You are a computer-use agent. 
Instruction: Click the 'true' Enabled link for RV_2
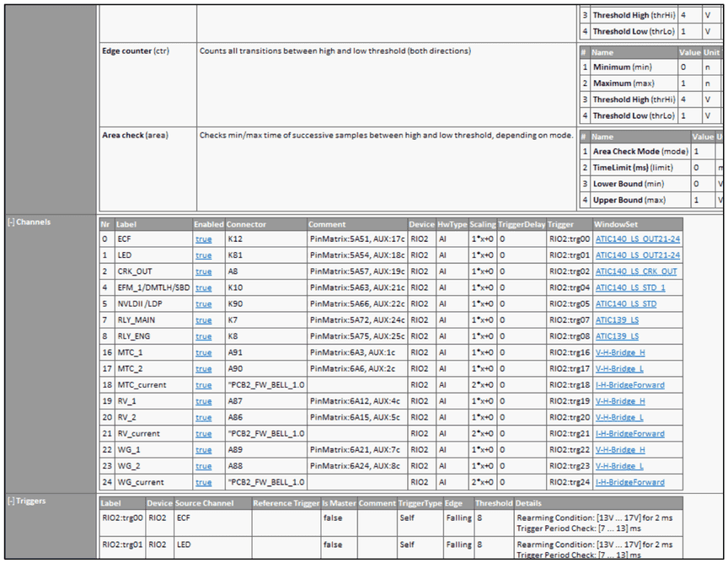pos(203,418)
